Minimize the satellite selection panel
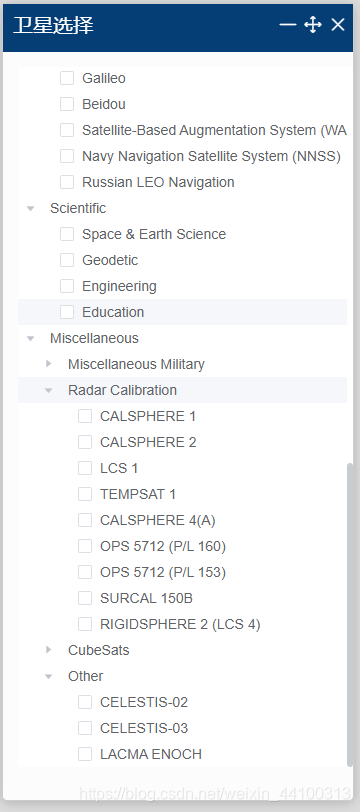The width and height of the screenshot is (360, 812). pos(287,24)
